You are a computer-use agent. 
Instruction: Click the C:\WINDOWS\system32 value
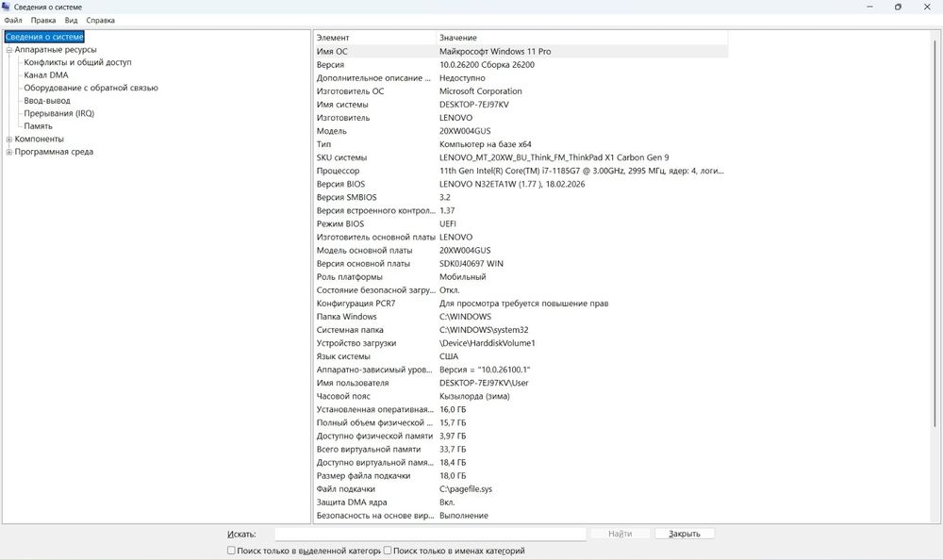pos(484,330)
